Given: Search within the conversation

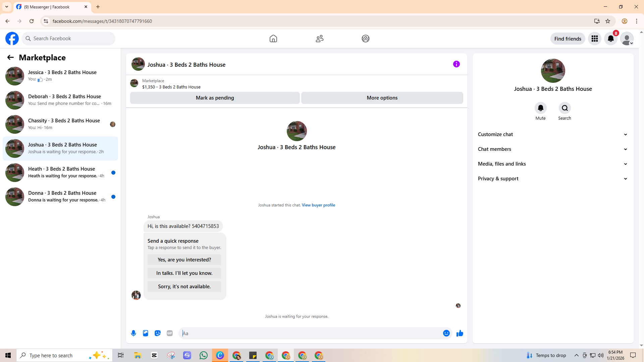Looking at the screenshot, I should pos(565,108).
